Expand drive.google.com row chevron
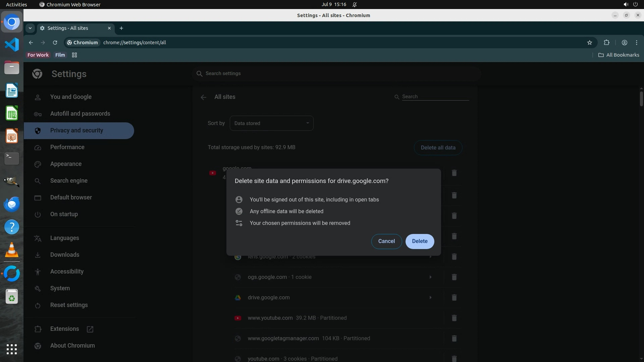The height and width of the screenshot is (362, 644). pos(430,298)
